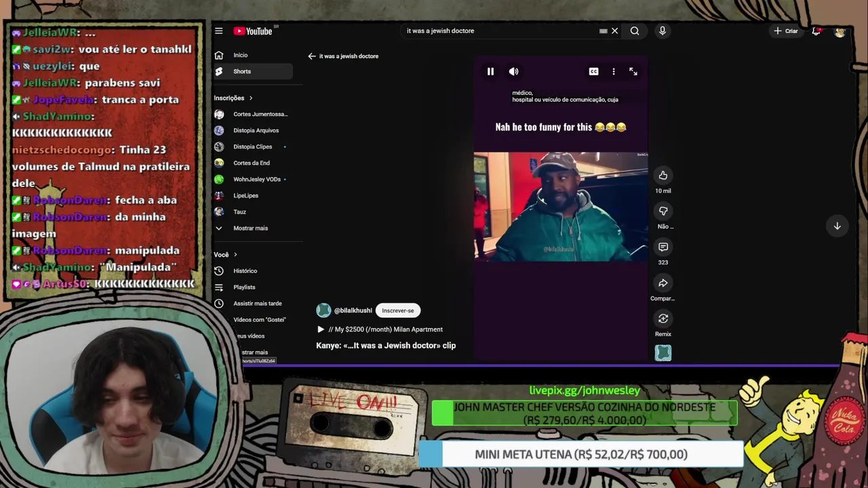The image size is (868, 488).
Task: Go to the YouTube logo home
Action: pos(253,31)
